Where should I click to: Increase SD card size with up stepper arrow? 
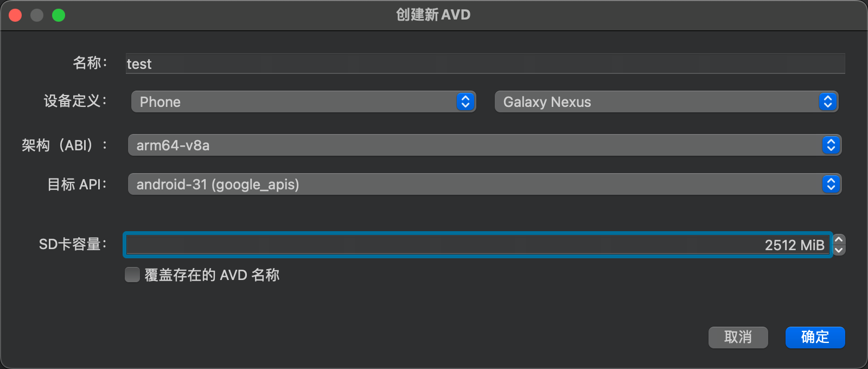point(839,239)
